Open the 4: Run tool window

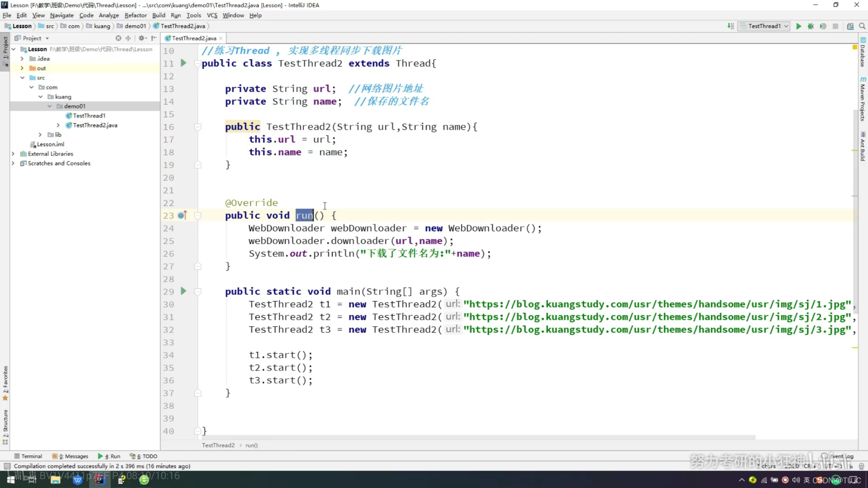click(x=109, y=456)
